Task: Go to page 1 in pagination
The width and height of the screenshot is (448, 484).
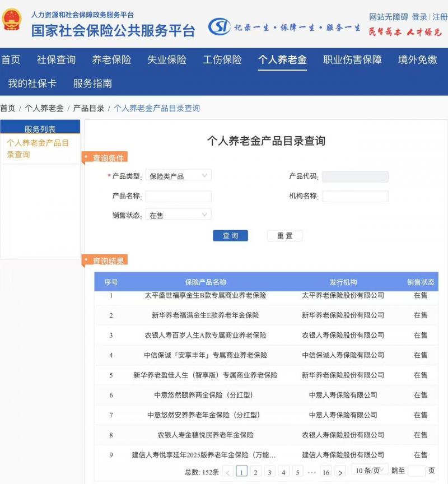Action: point(241,471)
